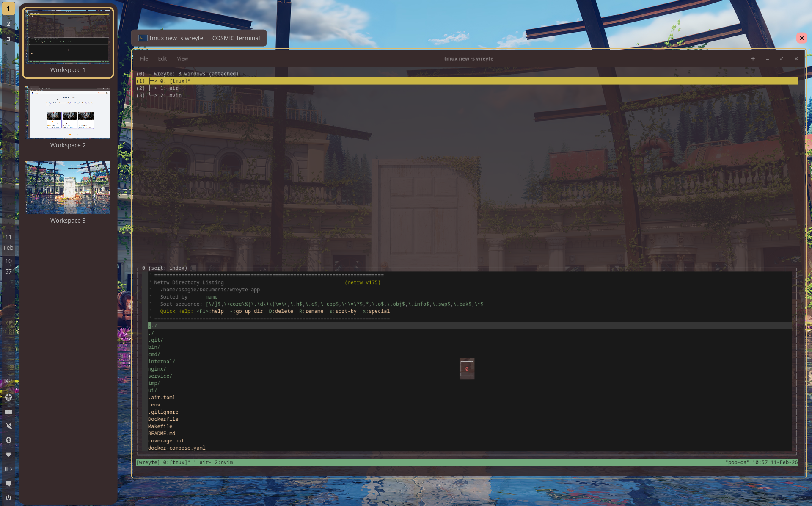812x506 pixels.
Task: Open the File menu in the terminal
Action: (x=144, y=58)
